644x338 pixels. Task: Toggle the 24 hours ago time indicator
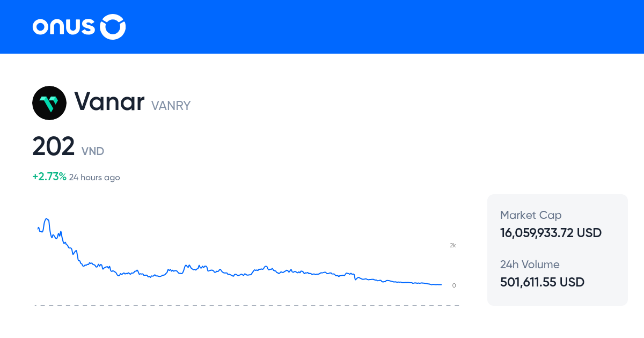[94, 177]
